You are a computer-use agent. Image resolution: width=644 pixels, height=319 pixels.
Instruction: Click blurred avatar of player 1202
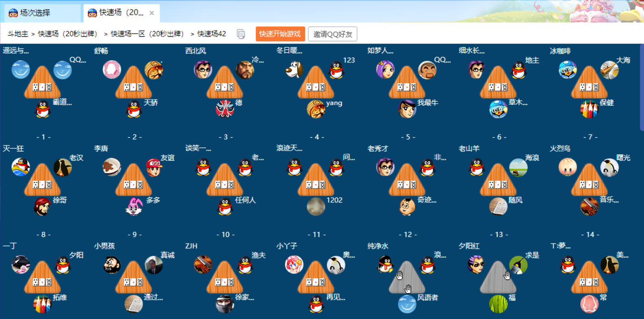pos(316,207)
